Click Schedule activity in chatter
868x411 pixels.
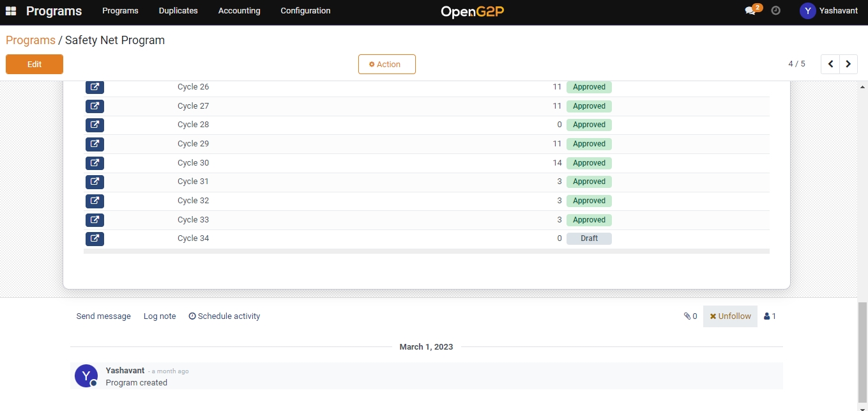pos(224,316)
